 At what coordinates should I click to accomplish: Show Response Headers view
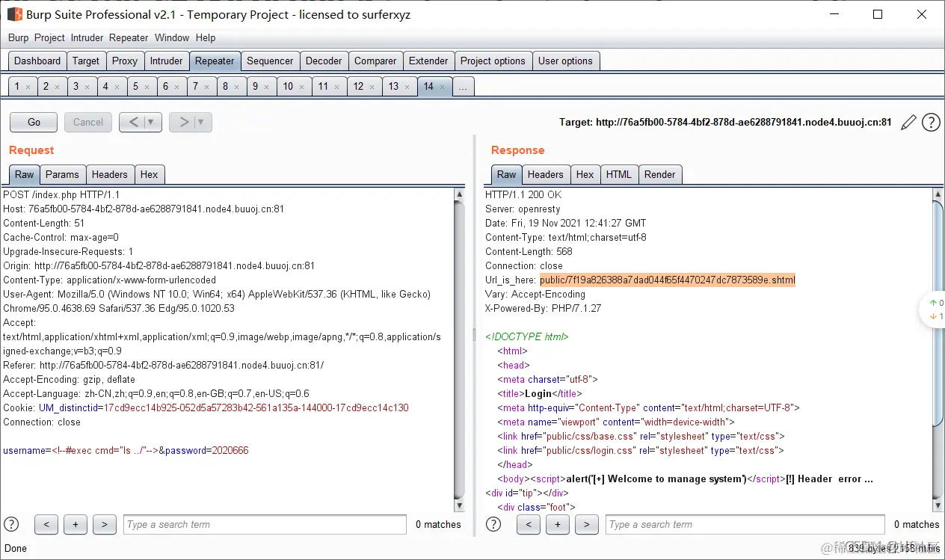[x=545, y=174]
